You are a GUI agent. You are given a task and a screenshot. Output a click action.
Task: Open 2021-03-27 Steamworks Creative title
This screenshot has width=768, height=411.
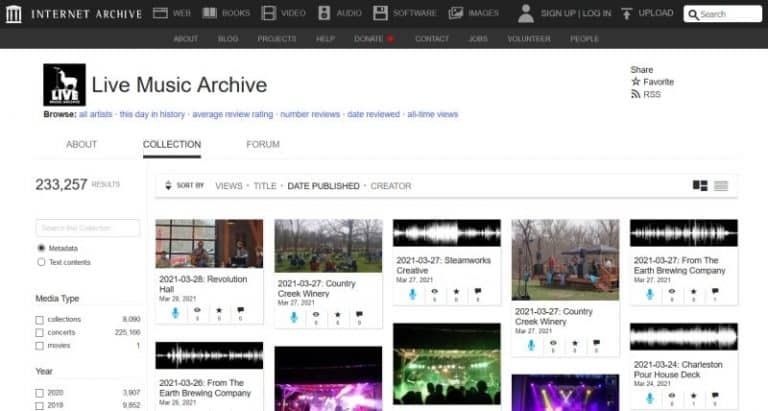443,266
